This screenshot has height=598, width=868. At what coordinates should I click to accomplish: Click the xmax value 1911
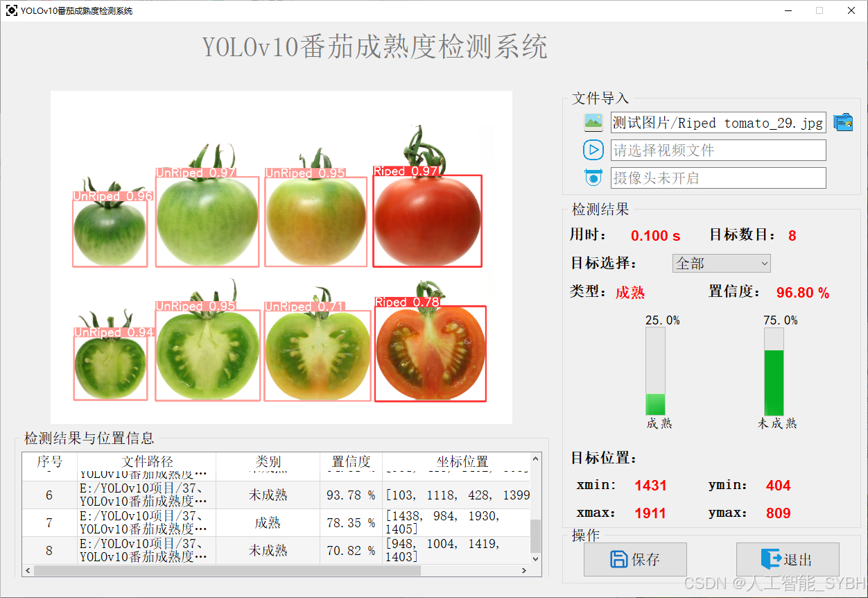(x=650, y=513)
